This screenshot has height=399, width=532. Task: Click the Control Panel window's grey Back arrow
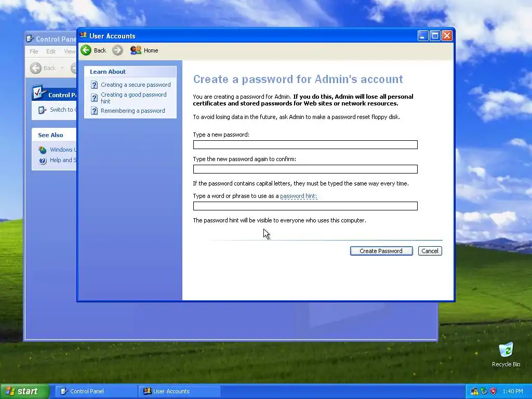coord(36,68)
